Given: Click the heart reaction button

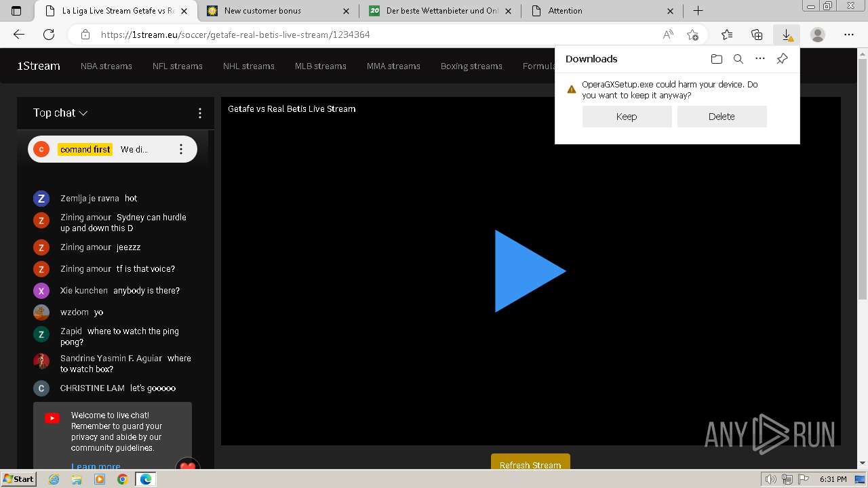Looking at the screenshot, I should pos(188,465).
